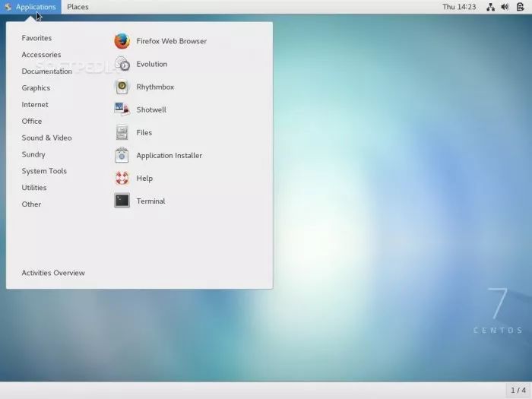The height and width of the screenshot is (399, 532).
Task: Open the Evolution mail icon
Action: [x=122, y=64]
